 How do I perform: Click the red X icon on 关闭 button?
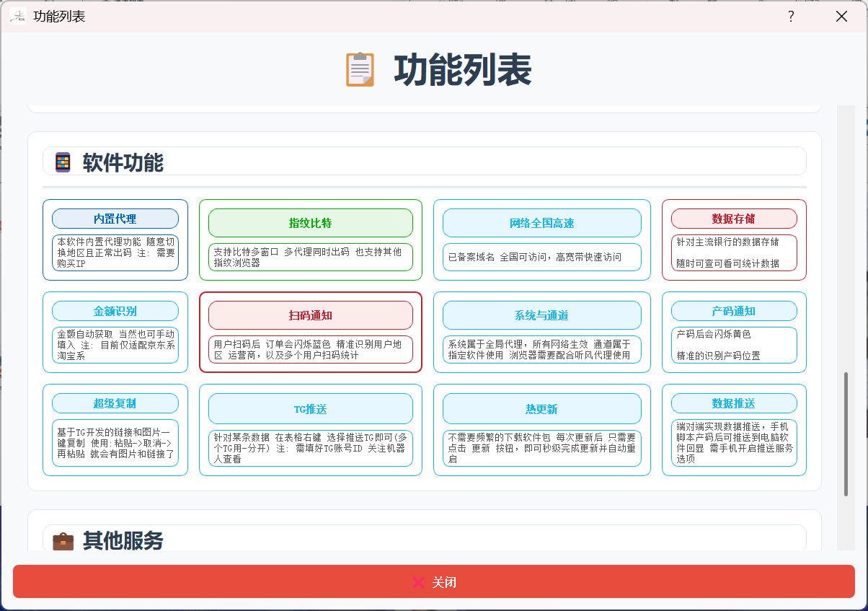pyautogui.click(x=417, y=582)
